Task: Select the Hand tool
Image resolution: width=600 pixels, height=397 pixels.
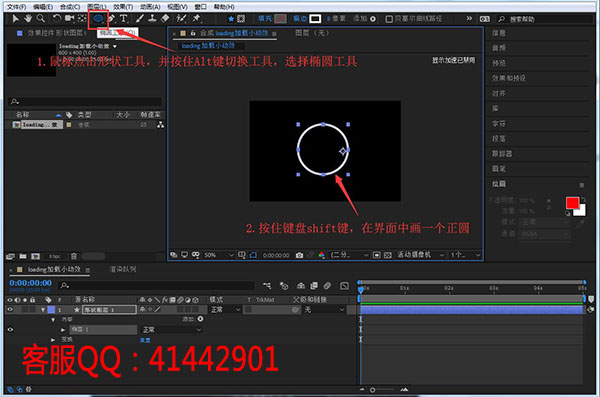Action: tap(28, 18)
